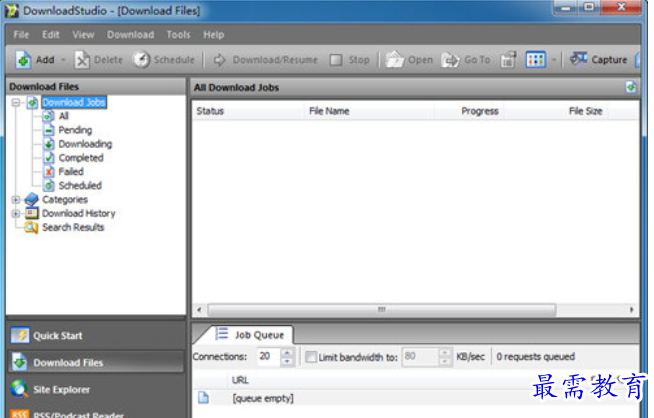Open the Help menu
The width and height of the screenshot is (654, 418).
click(x=214, y=35)
